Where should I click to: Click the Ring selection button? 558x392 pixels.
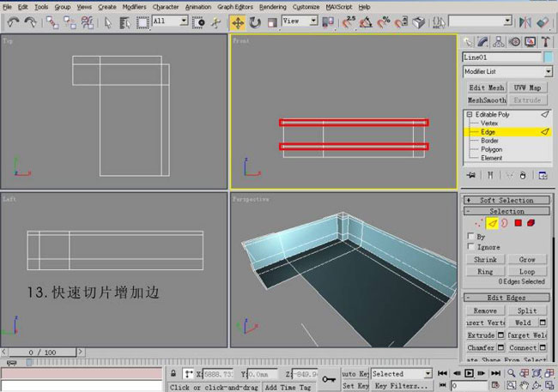point(485,272)
